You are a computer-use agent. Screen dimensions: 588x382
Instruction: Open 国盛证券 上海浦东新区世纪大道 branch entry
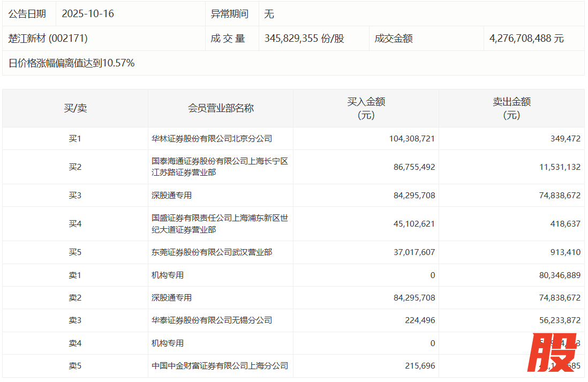coord(220,224)
